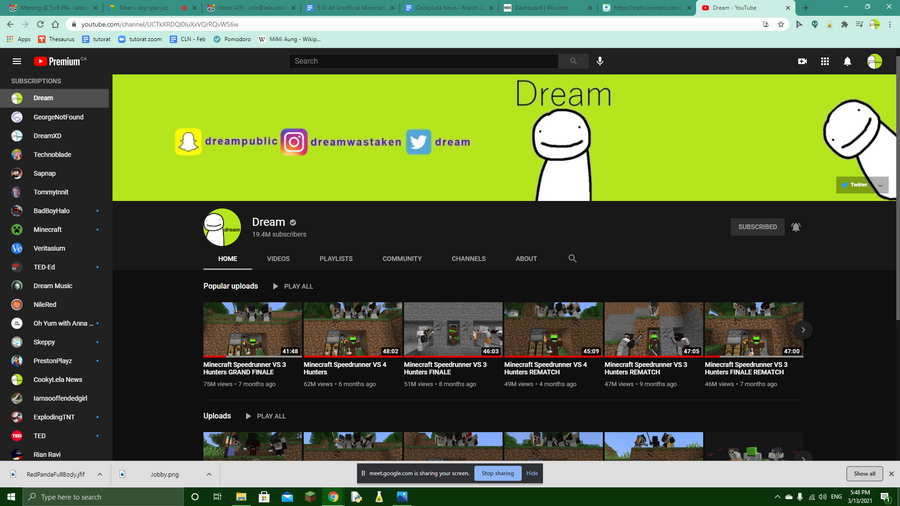
Task: Open the Create video camera icon
Action: (x=802, y=61)
